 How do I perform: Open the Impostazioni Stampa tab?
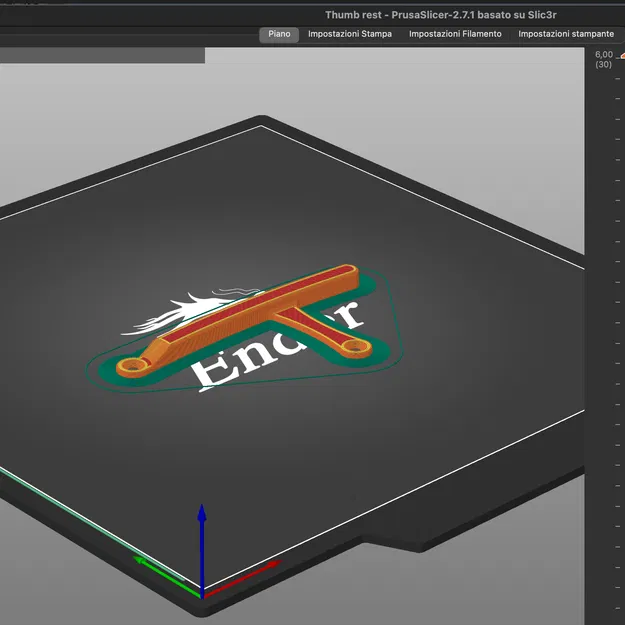tap(350, 34)
